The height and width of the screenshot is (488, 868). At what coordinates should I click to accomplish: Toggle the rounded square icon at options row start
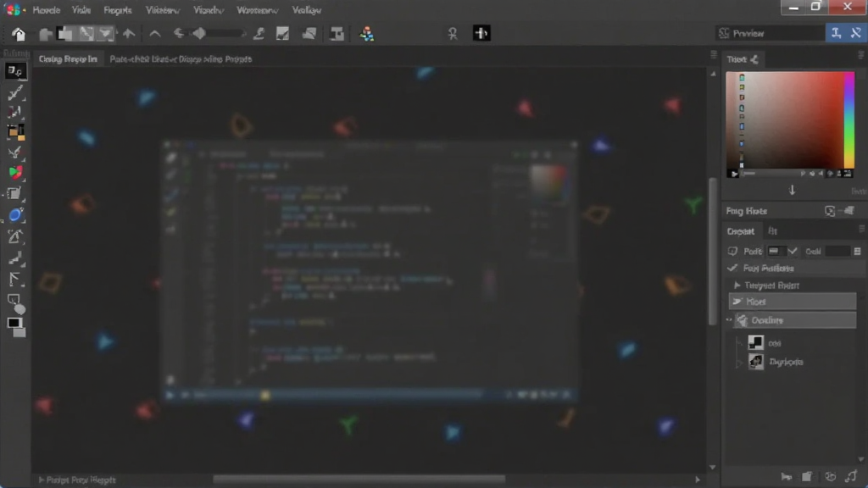[x=732, y=251]
